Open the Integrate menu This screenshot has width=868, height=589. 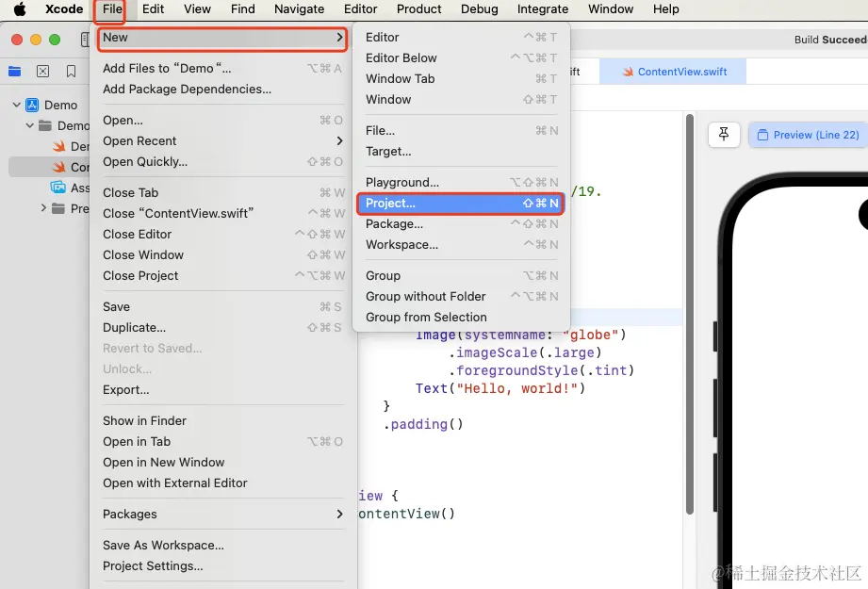[x=543, y=8]
